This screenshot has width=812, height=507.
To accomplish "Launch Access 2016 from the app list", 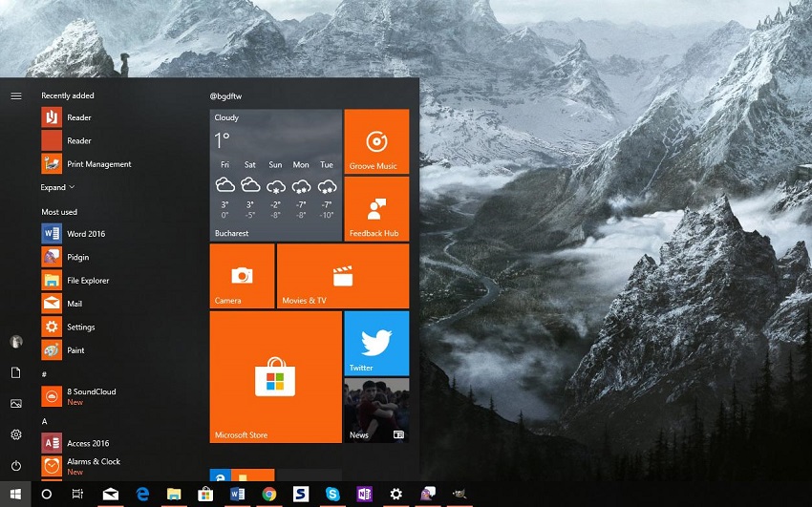I will point(87,443).
